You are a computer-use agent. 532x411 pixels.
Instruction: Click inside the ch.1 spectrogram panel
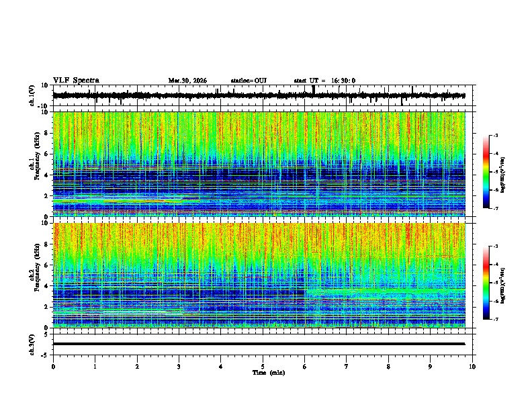[x=259, y=164]
